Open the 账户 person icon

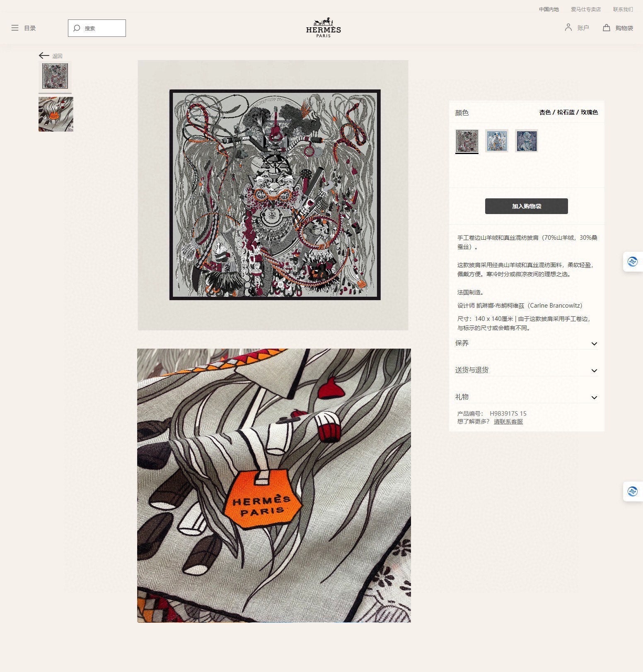click(x=568, y=27)
